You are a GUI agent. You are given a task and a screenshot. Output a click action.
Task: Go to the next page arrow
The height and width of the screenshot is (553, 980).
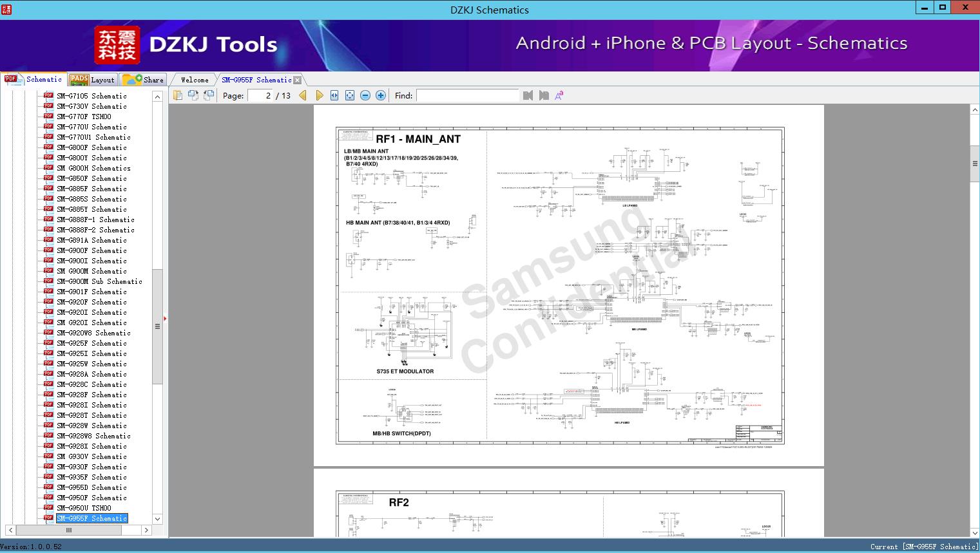tap(320, 95)
